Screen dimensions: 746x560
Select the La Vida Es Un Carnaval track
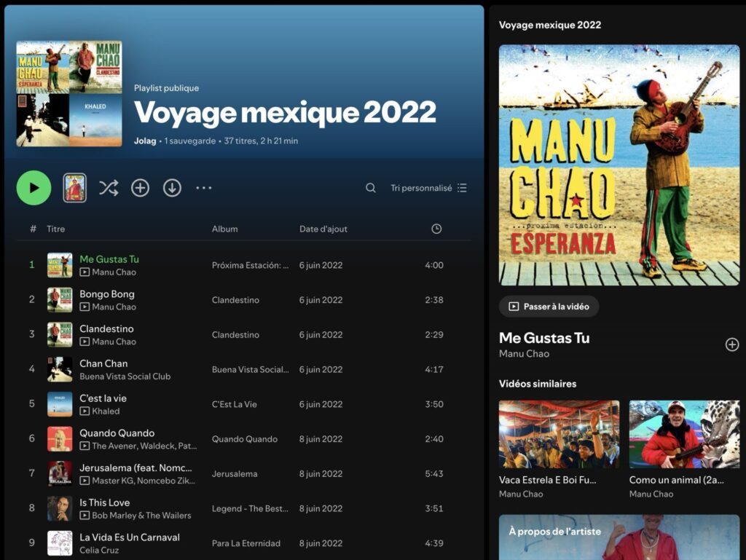pos(130,537)
